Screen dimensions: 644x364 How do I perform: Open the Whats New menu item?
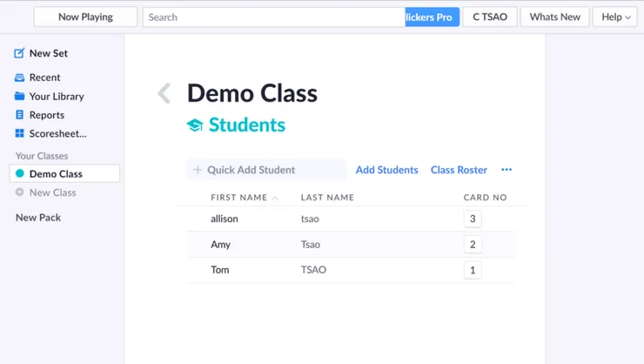pyautogui.click(x=554, y=17)
